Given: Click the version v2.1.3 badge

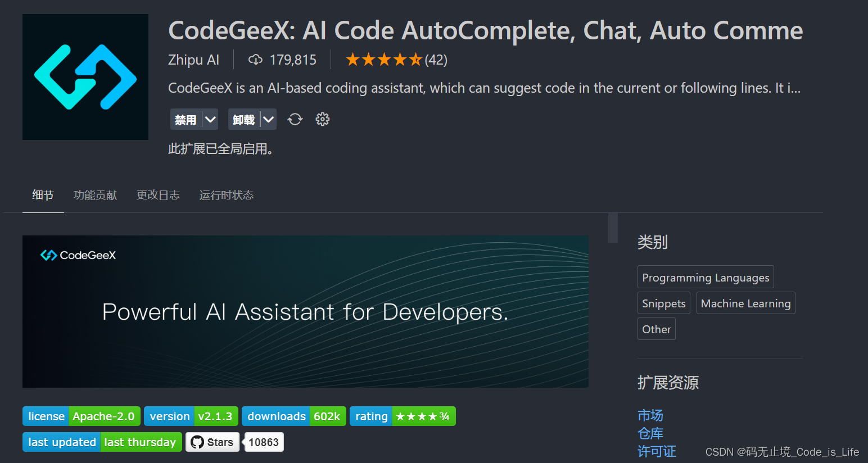Looking at the screenshot, I should tap(191, 416).
